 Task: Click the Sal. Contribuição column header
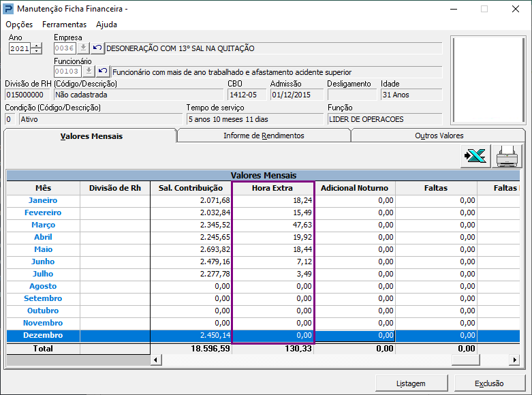click(191, 188)
